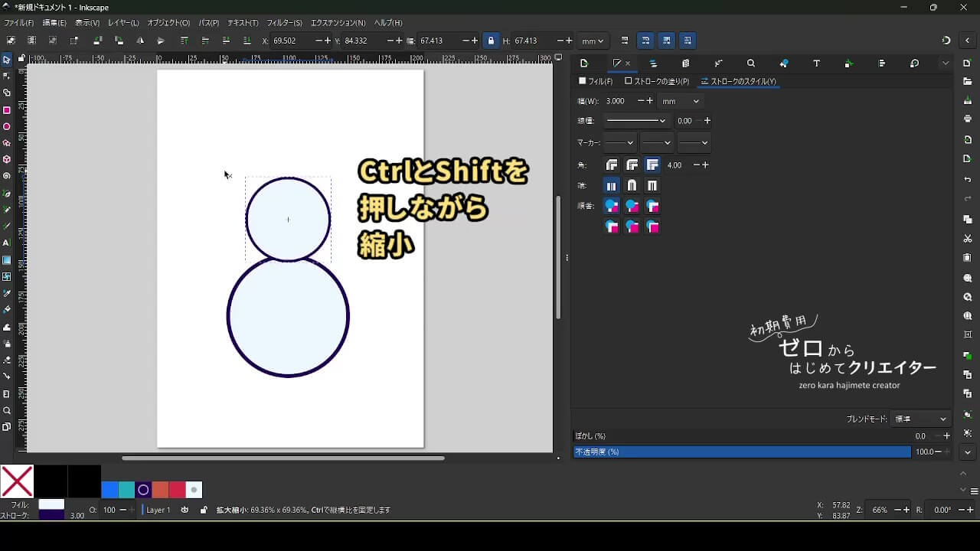This screenshot has height=551, width=980.
Task: Flip selection horizontally via the toolbar icon
Action: [140, 41]
